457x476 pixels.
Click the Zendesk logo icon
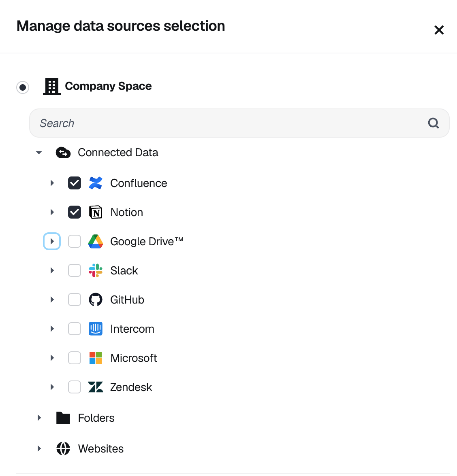coord(96,387)
